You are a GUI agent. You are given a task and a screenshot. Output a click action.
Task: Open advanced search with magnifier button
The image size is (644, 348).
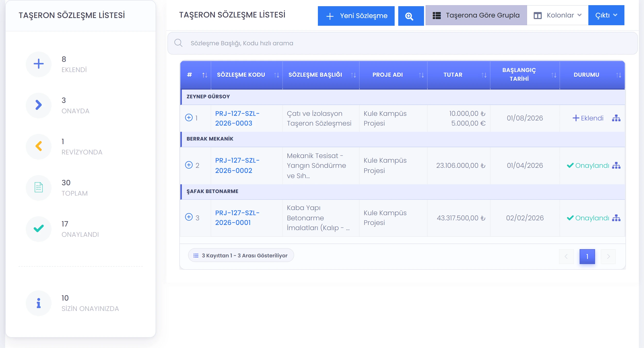pyautogui.click(x=411, y=16)
